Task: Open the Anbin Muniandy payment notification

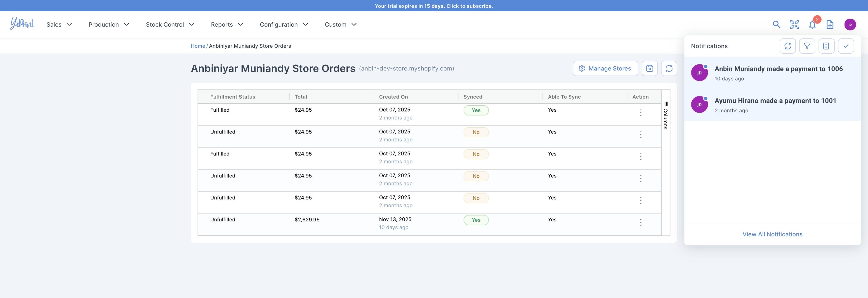Action: point(778,73)
